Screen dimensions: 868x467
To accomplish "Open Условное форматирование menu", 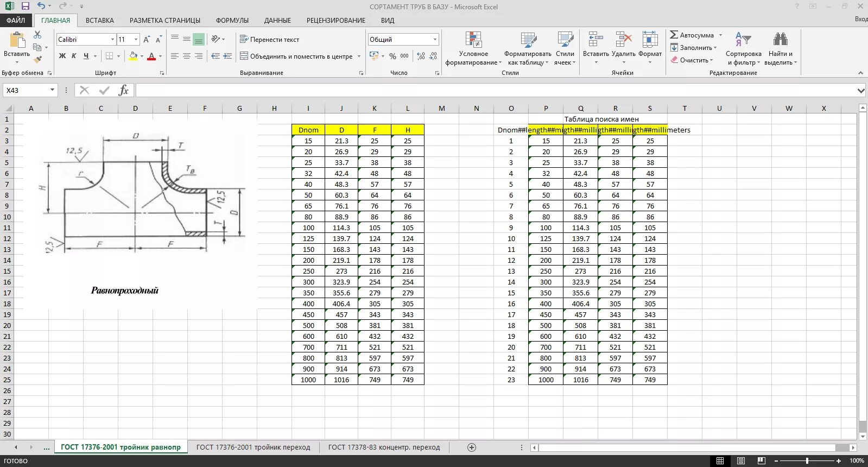I will pos(473,48).
